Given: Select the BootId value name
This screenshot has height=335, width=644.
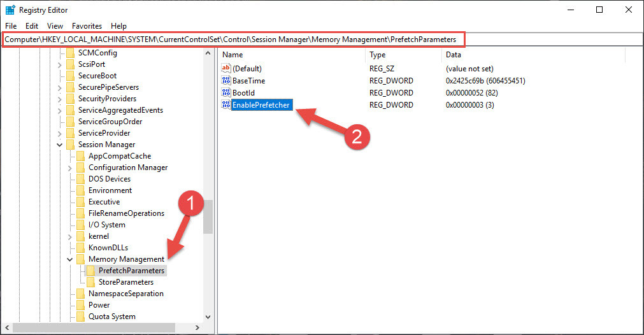Looking at the screenshot, I should (243, 93).
